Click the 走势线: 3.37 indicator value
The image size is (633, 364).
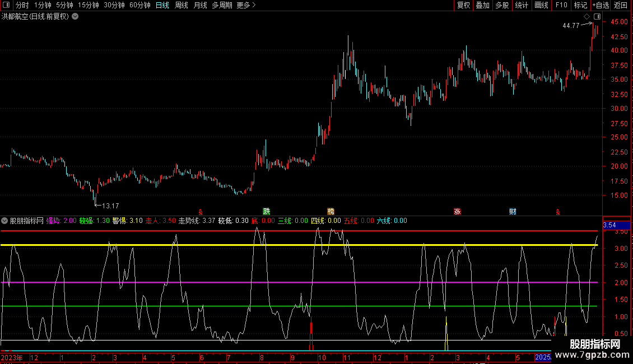tap(197, 221)
